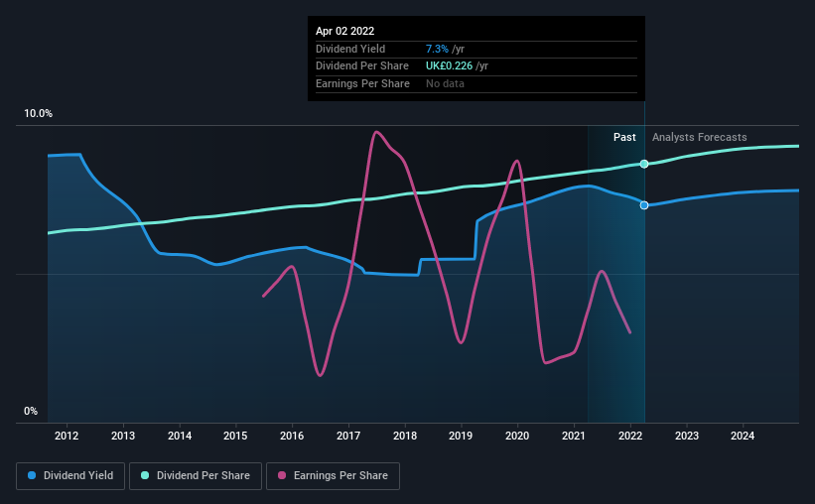The width and height of the screenshot is (815, 504).
Task: Click the Dividend Per Share row label in tooltip
Action: (x=362, y=66)
